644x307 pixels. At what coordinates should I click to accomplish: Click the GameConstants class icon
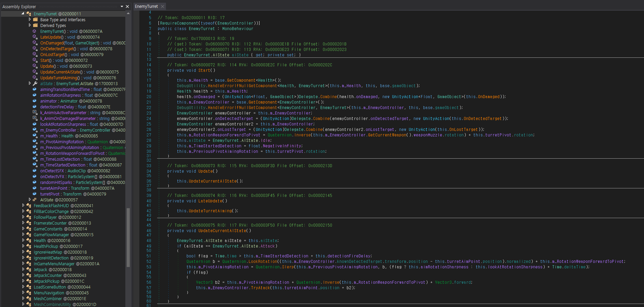[x=29, y=229]
